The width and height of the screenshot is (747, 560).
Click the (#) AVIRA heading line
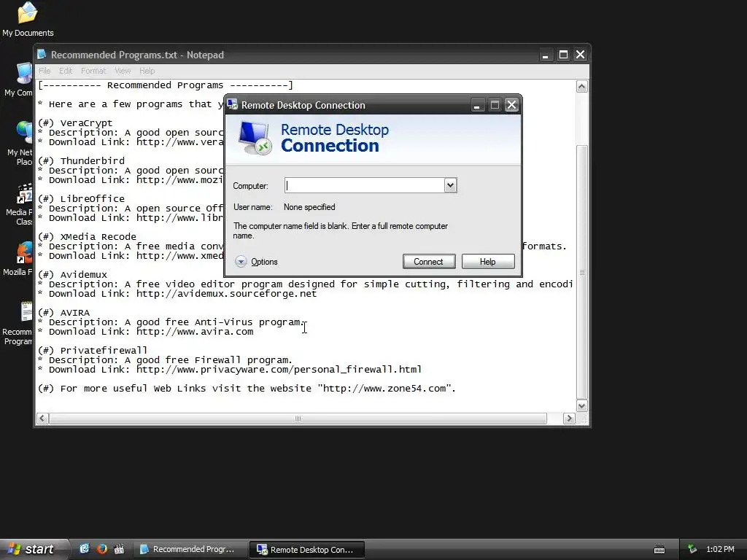point(64,313)
